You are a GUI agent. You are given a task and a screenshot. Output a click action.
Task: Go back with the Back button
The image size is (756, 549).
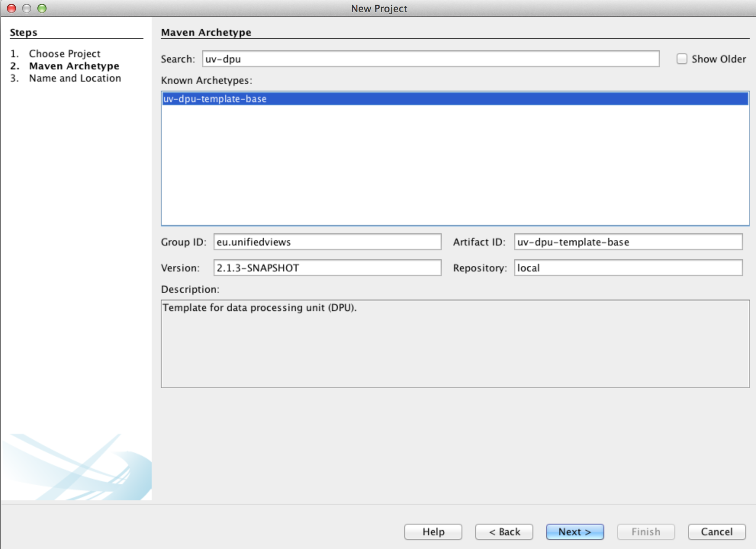click(504, 532)
